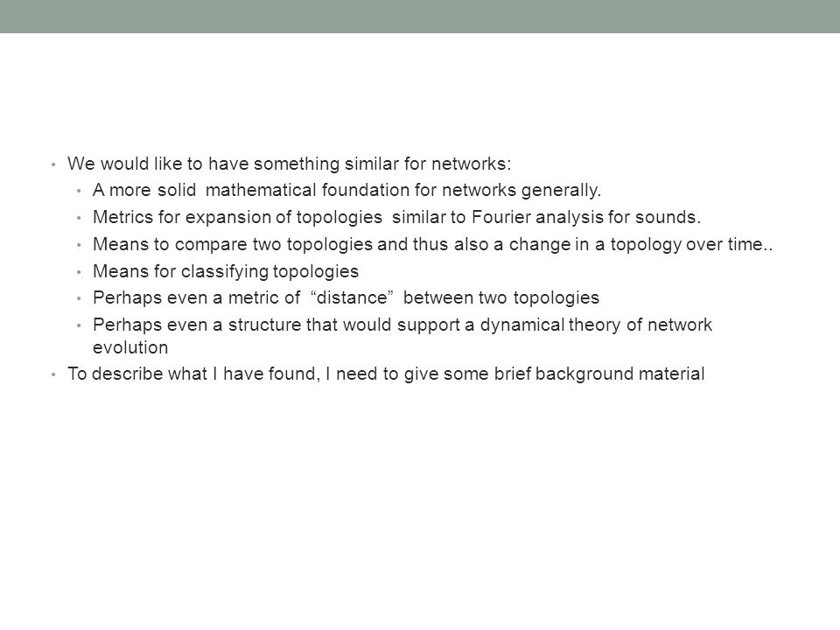
Task: Click the bullet "A more solid mathematical foundation"
Action: tap(346, 191)
